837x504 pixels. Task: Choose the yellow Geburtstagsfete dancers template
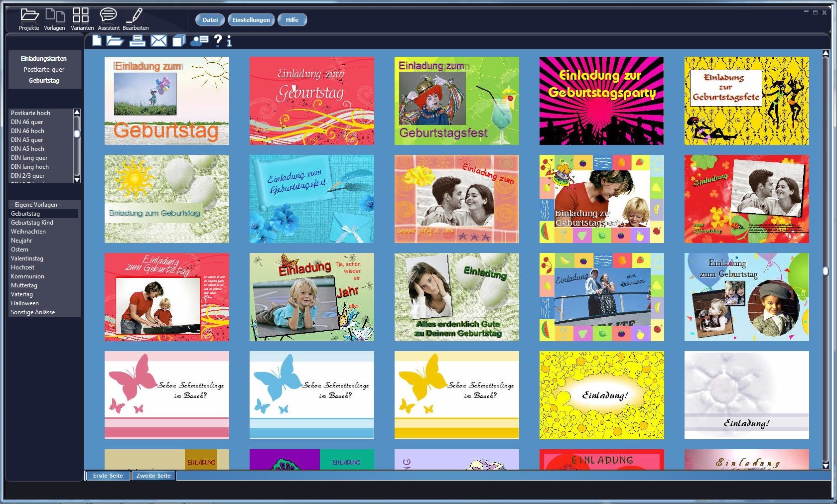click(x=747, y=101)
